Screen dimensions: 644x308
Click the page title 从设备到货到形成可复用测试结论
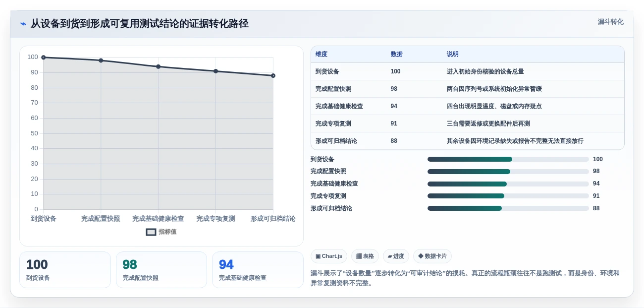pos(140,24)
